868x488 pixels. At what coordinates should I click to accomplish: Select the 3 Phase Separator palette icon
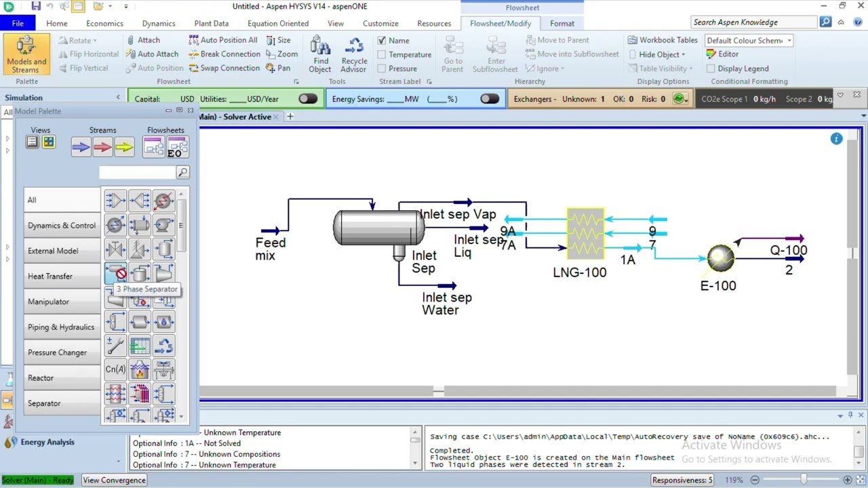115,273
